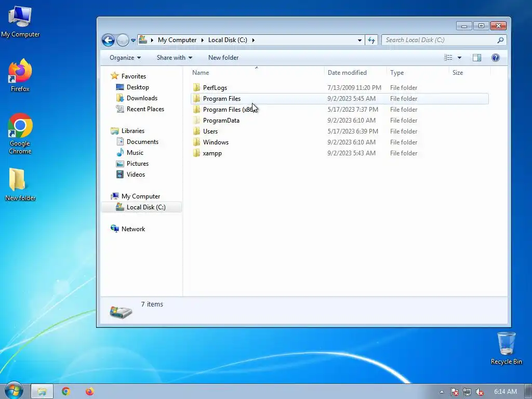
Task: Click the drive icon in address bar
Action: [x=143, y=39]
